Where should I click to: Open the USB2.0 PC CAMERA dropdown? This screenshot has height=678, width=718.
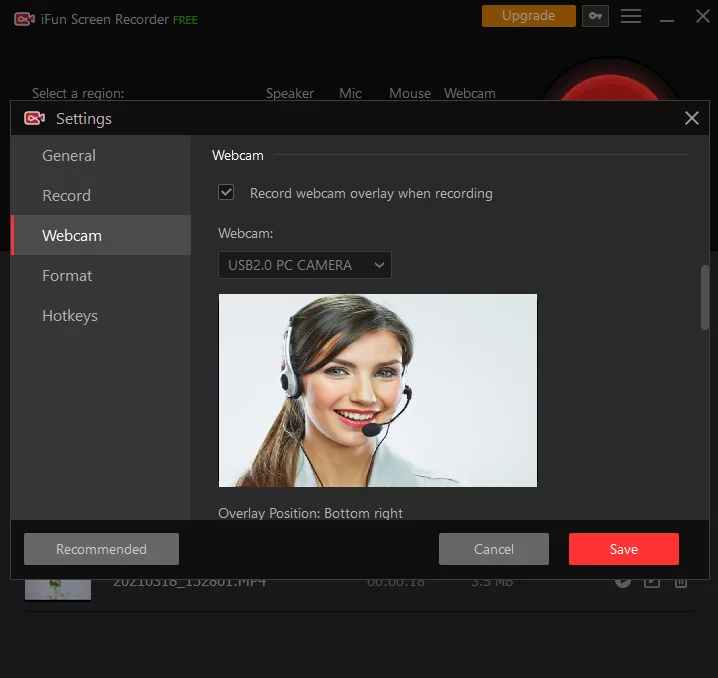click(x=305, y=265)
